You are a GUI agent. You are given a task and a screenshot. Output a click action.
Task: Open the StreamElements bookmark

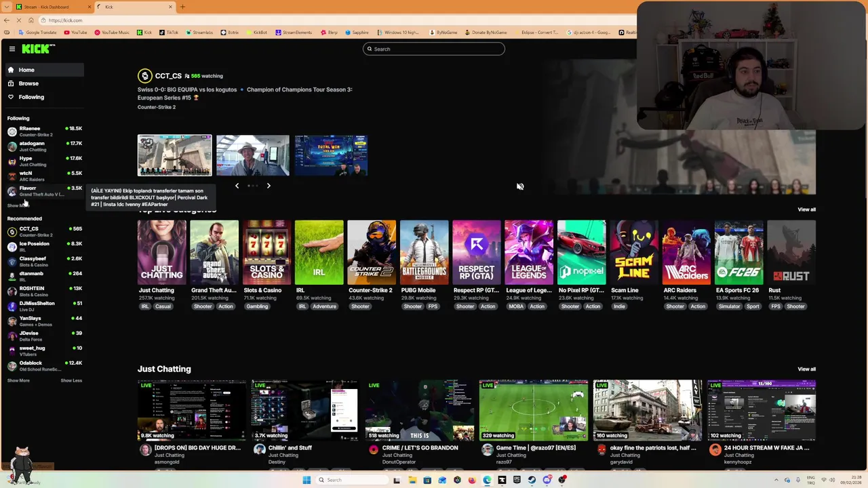[294, 33]
